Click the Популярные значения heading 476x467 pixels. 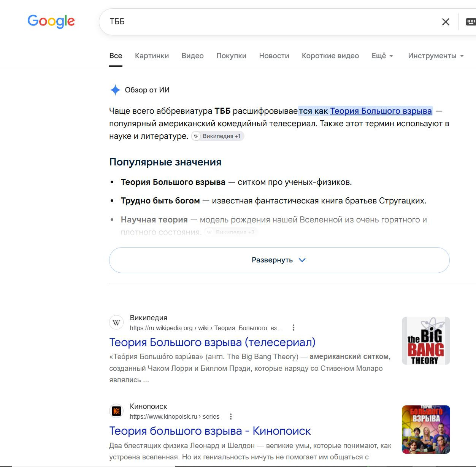[165, 162]
